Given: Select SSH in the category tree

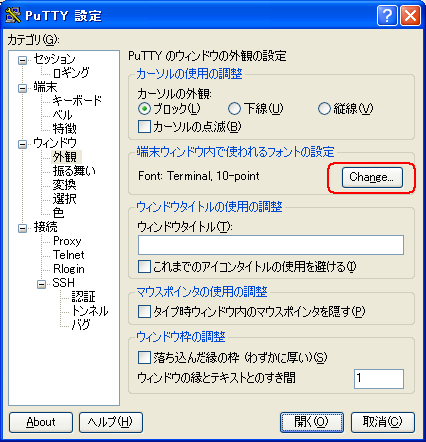Looking at the screenshot, I should coord(63,283).
